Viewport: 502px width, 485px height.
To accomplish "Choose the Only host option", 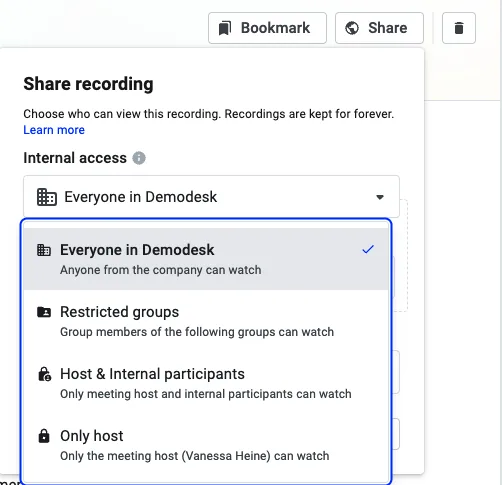I will 206,445.
